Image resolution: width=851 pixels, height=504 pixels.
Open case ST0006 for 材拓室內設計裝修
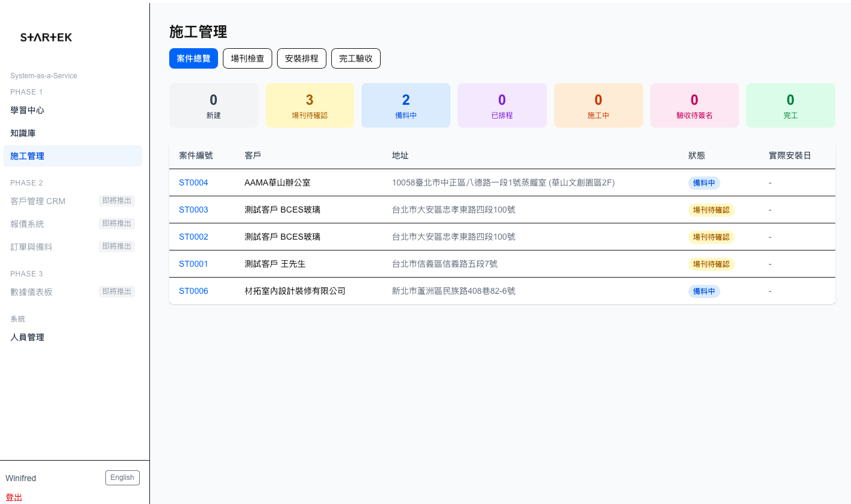pos(193,291)
